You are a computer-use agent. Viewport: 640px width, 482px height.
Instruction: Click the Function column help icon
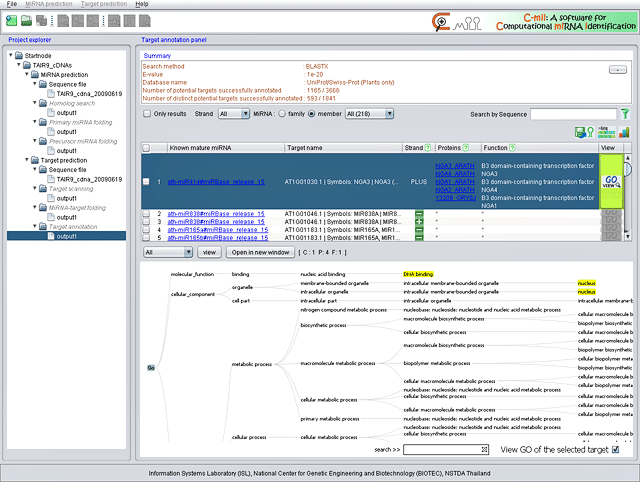(512, 148)
